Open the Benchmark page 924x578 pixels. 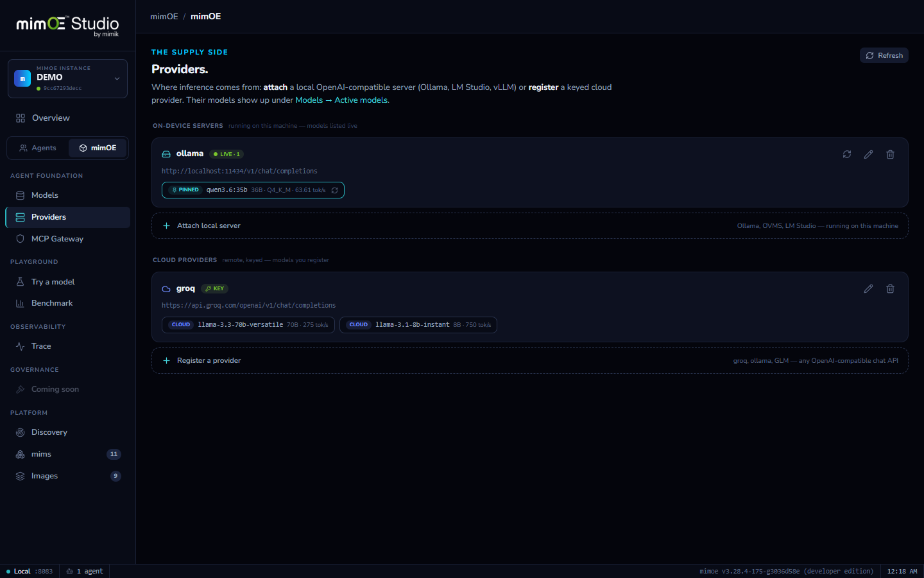pos(67,303)
